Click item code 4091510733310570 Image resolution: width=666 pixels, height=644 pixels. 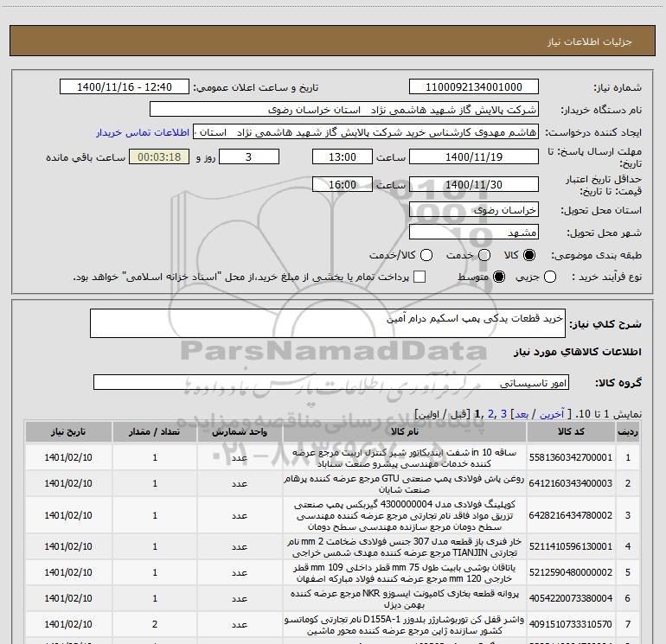tap(571, 624)
